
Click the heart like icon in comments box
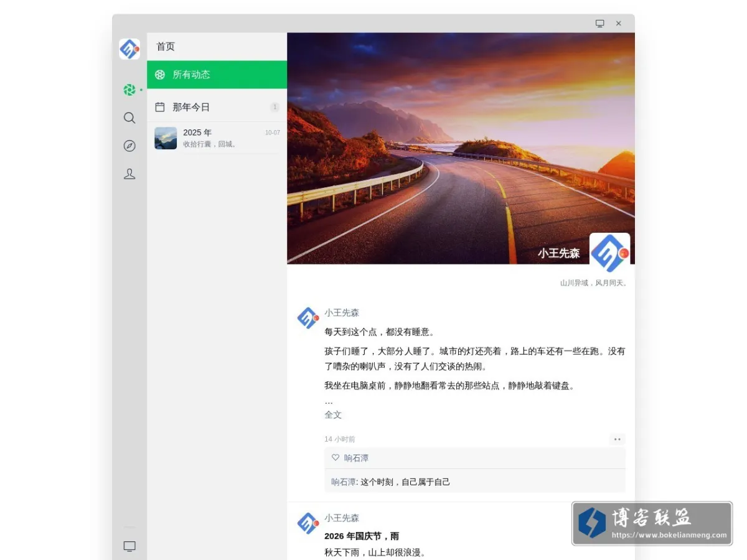pos(336,457)
